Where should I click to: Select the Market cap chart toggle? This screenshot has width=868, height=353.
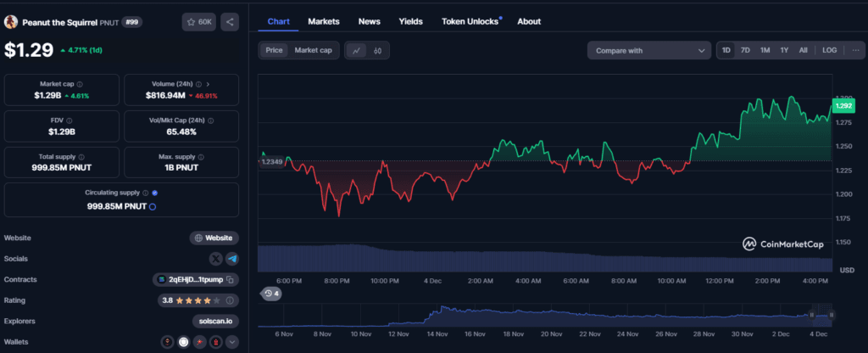[x=314, y=50]
